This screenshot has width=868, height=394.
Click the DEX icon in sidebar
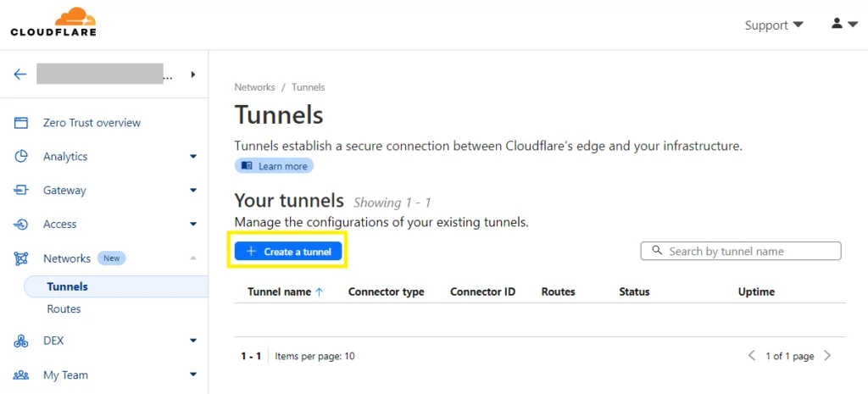(21, 341)
